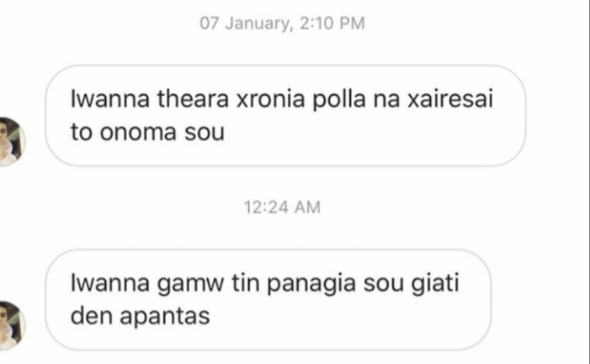Click 'Iwanna' in the 'xronia polla' message

coord(110,99)
